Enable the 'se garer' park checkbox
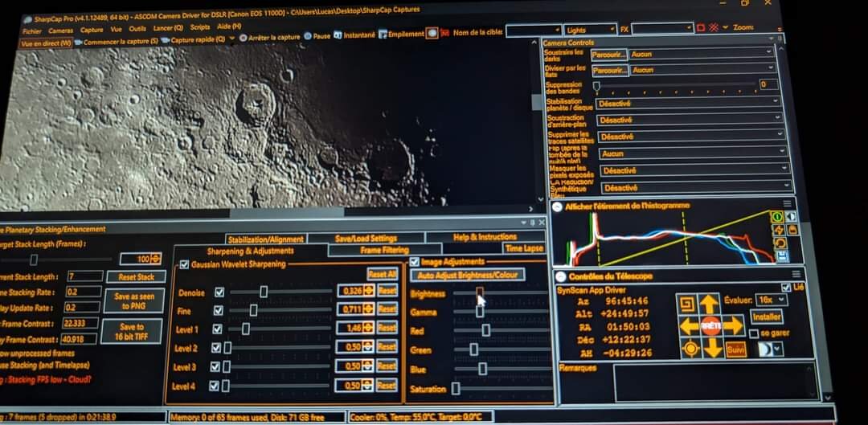 (x=753, y=334)
